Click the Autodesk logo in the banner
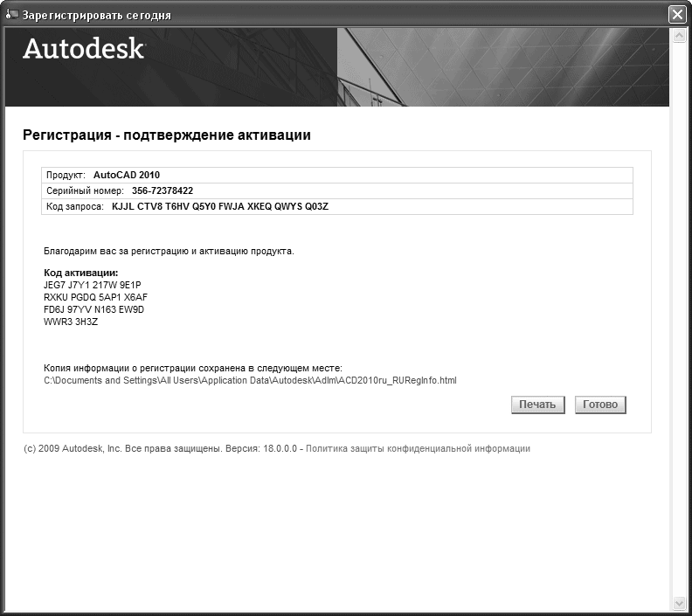Viewport: 692px width, 616px height. click(x=83, y=49)
